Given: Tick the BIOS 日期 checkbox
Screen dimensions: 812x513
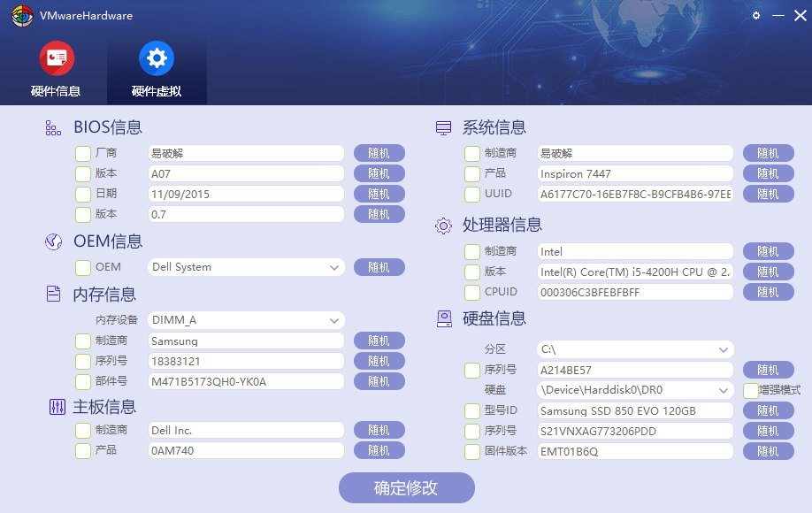Looking at the screenshot, I should [x=83, y=194].
